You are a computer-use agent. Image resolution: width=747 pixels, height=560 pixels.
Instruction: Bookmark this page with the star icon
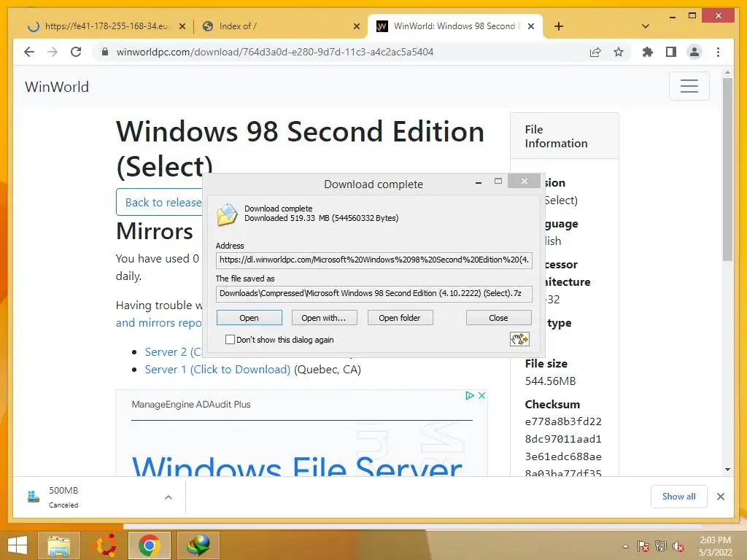[x=619, y=52]
